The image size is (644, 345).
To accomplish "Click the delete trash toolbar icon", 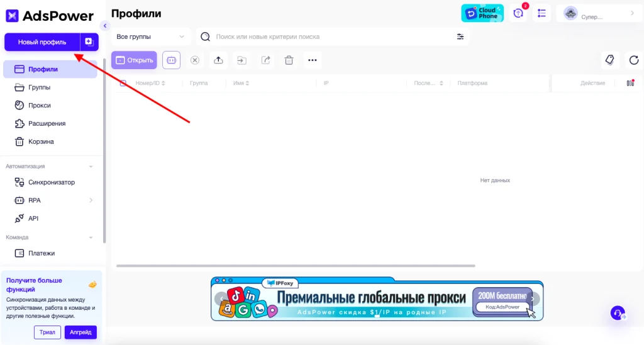I will click(289, 60).
